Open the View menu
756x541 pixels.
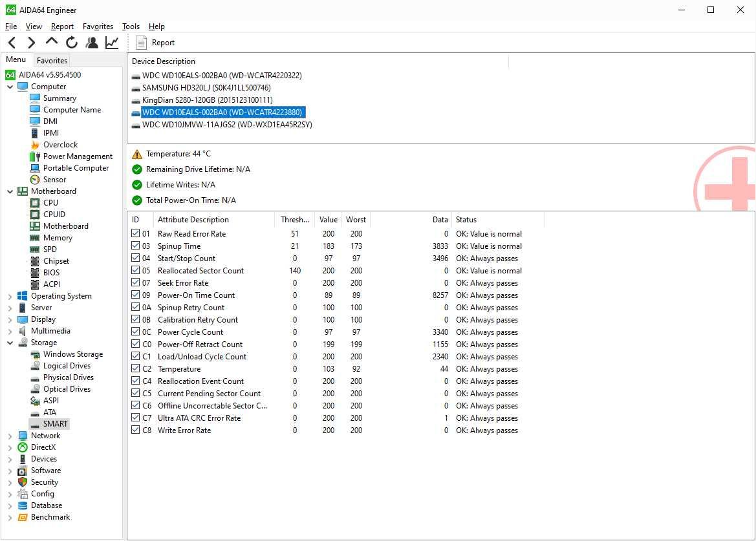pyautogui.click(x=34, y=27)
